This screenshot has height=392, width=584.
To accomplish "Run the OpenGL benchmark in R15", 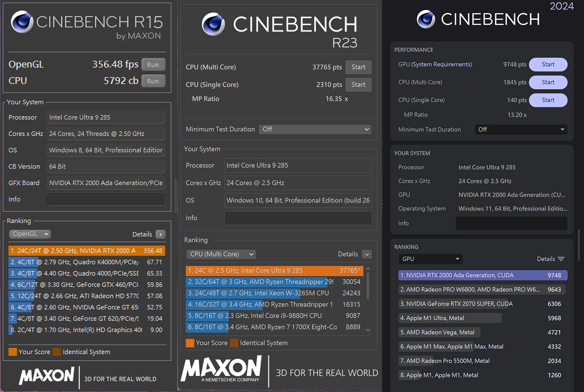I will tap(153, 64).
